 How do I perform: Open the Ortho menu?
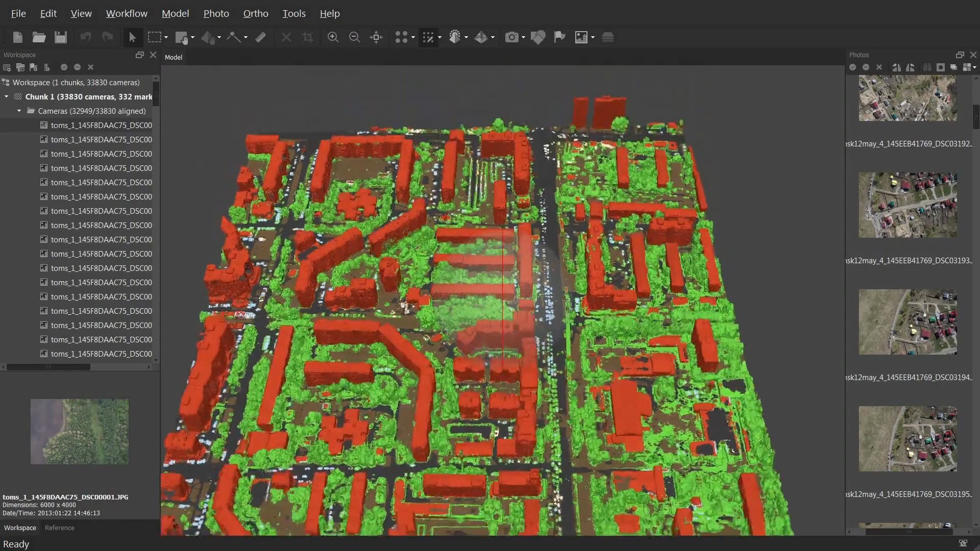[x=256, y=14]
